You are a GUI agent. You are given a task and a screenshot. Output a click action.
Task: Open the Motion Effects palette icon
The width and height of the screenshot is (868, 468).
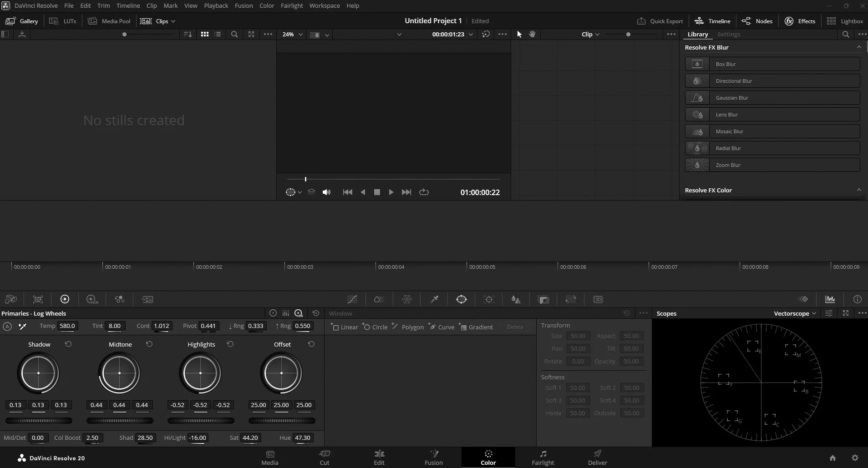(147, 299)
